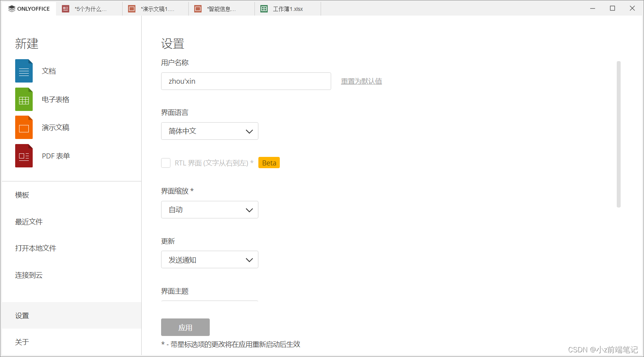Click the 用户名称 field containing zhou'xin

click(x=246, y=81)
